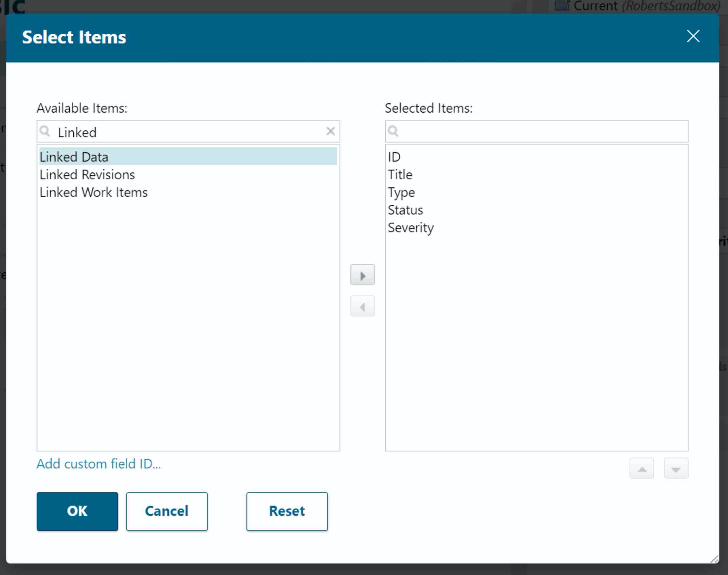This screenshot has width=728, height=575.
Task: Click the move-right arrow button
Action: (362, 275)
